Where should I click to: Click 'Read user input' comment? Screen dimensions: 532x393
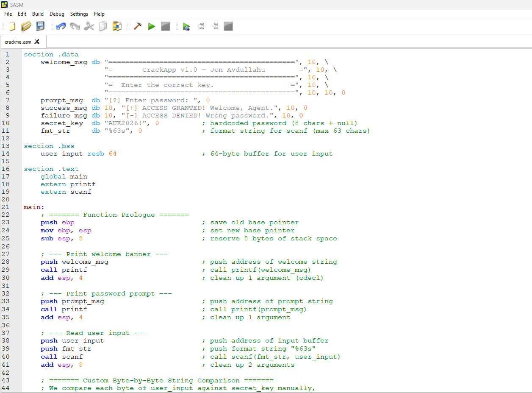coord(94,333)
